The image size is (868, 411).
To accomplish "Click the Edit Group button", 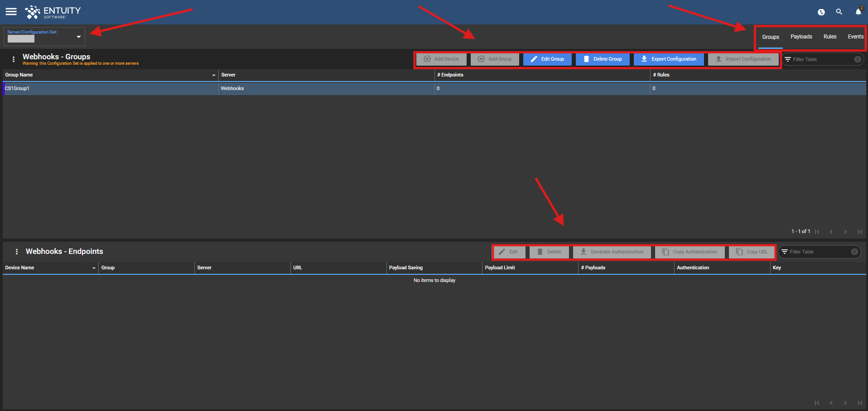I will click(547, 59).
